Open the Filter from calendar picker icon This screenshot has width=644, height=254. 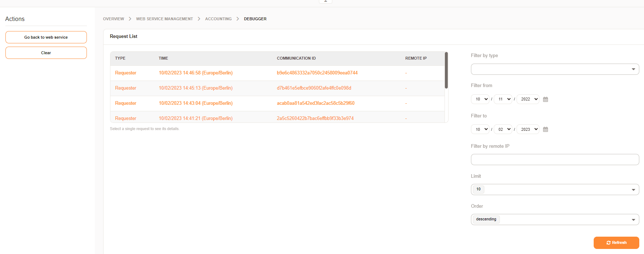click(x=546, y=99)
